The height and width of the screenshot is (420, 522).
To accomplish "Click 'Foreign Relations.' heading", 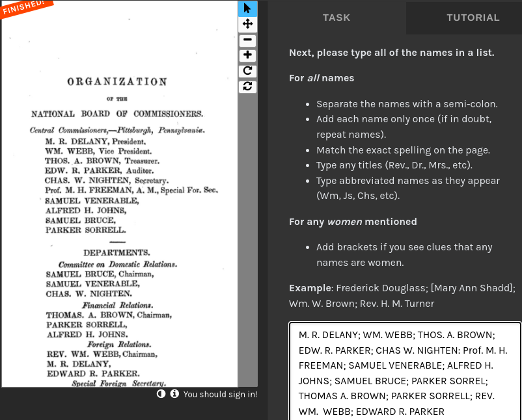I will 119,345.
